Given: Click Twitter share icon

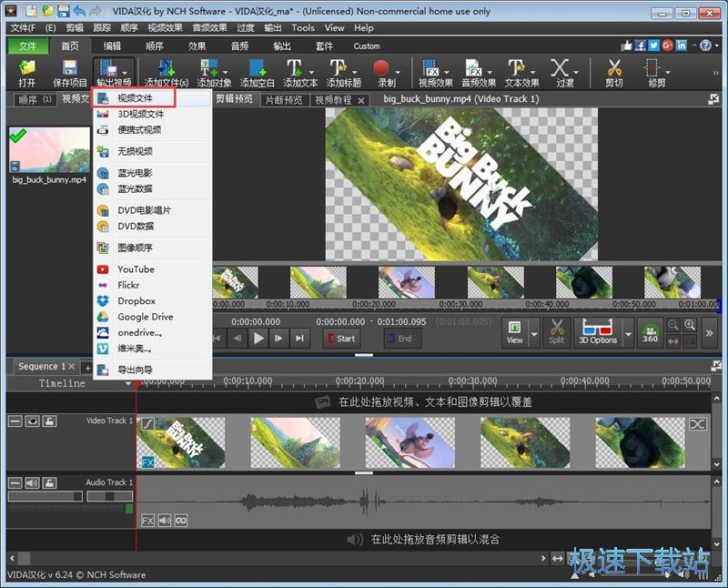Looking at the screenshot, I should (x=653, y=45).
